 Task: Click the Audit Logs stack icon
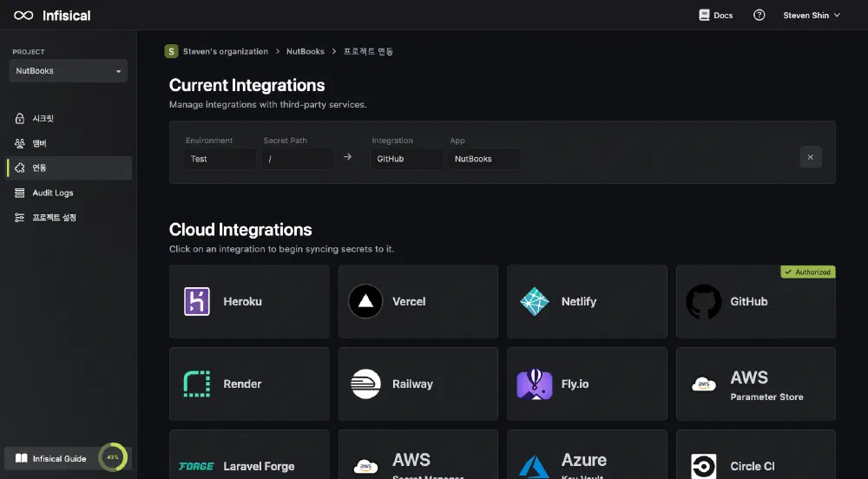click(x=19, y=193)
